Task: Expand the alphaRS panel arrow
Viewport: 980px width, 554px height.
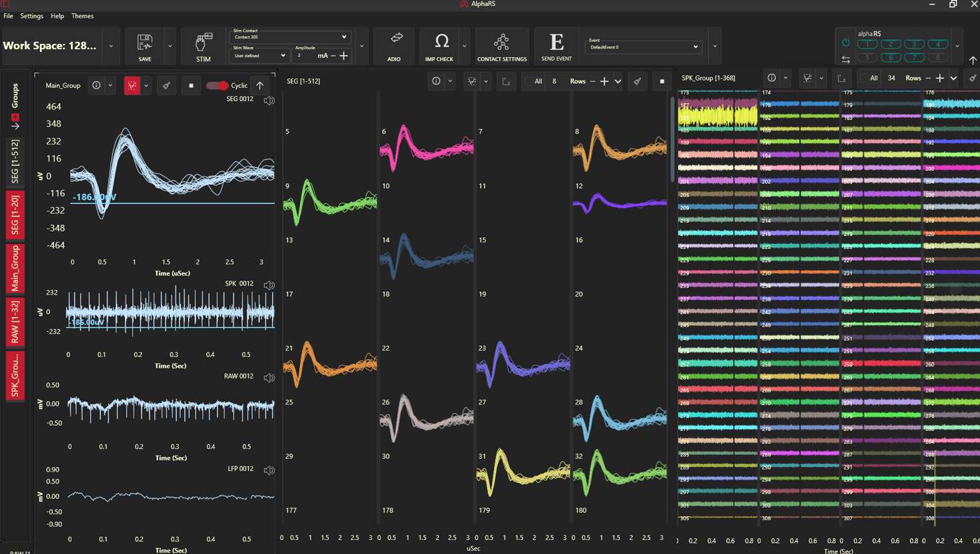Action: click(x=957, y=46)
